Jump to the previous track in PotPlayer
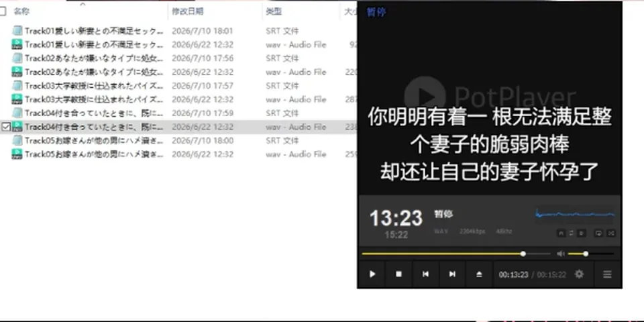Viewport: 644px width, 322px height. 425,274
